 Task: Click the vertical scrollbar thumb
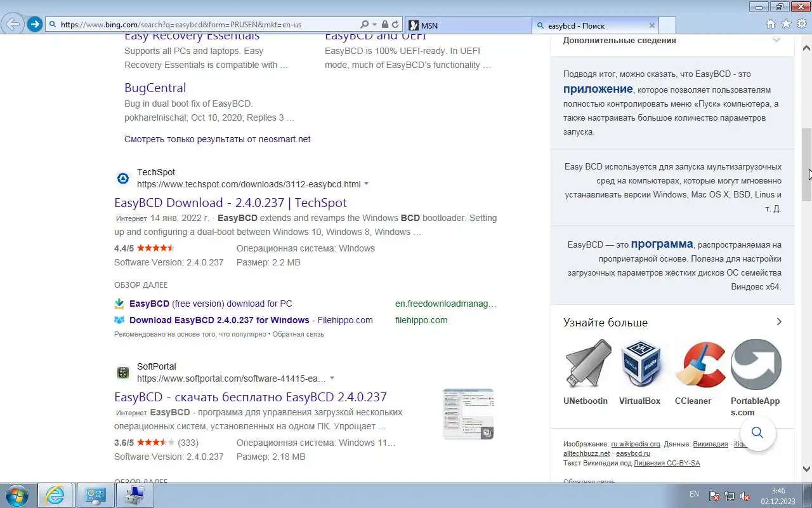click(x=807, y=164)
